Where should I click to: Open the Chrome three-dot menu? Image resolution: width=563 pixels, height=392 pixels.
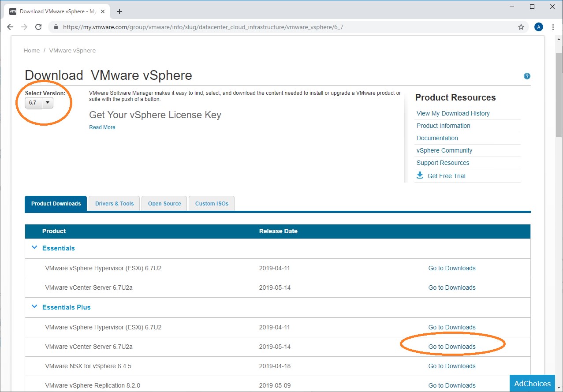[553, 27]
